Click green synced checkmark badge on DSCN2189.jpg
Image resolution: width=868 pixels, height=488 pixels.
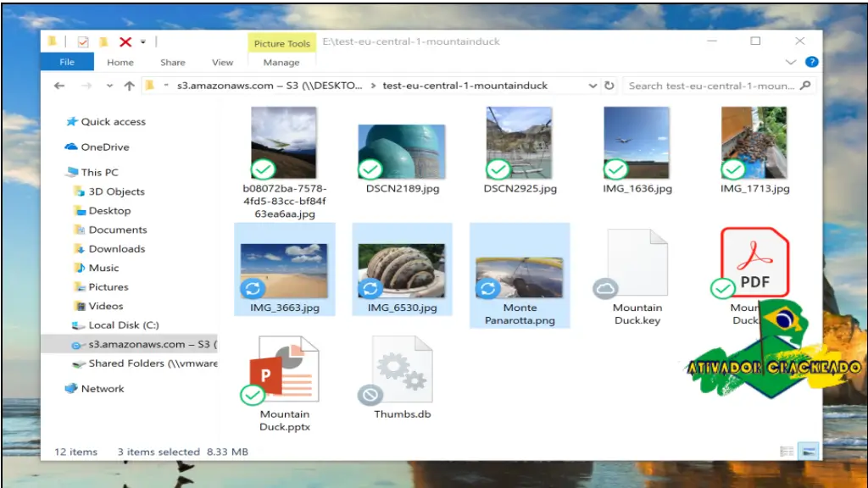(x=370, y=169)
